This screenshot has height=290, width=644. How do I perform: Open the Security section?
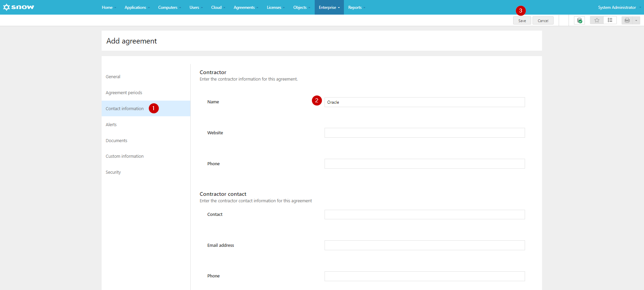146,172
